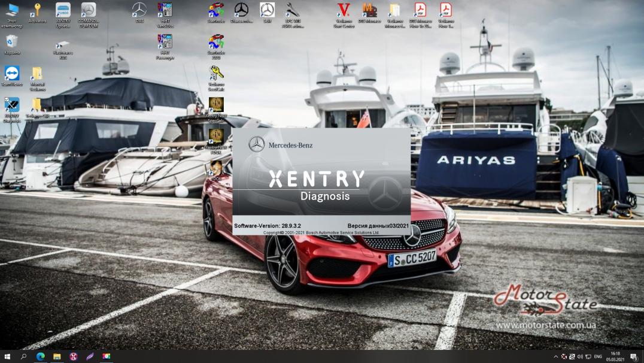Open the TeamViewer desktop icon
The height and width of the screenshot is (363, 644).
(x=11, y=74)
